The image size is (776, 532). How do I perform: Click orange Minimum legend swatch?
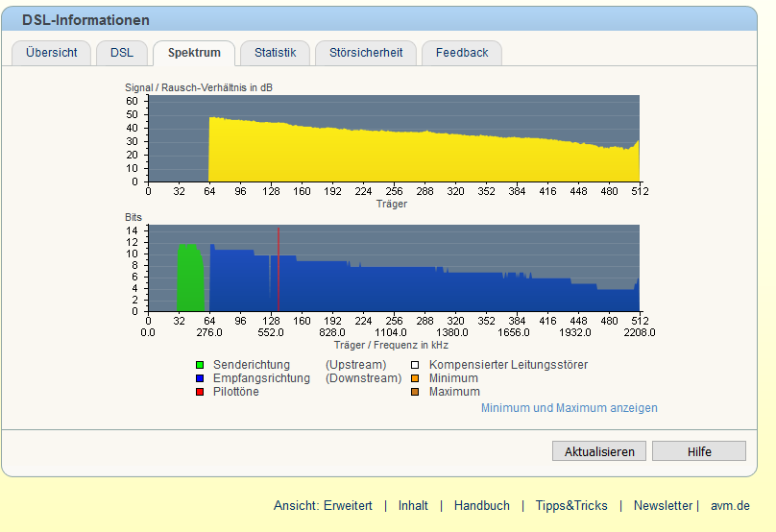point(415,378)
